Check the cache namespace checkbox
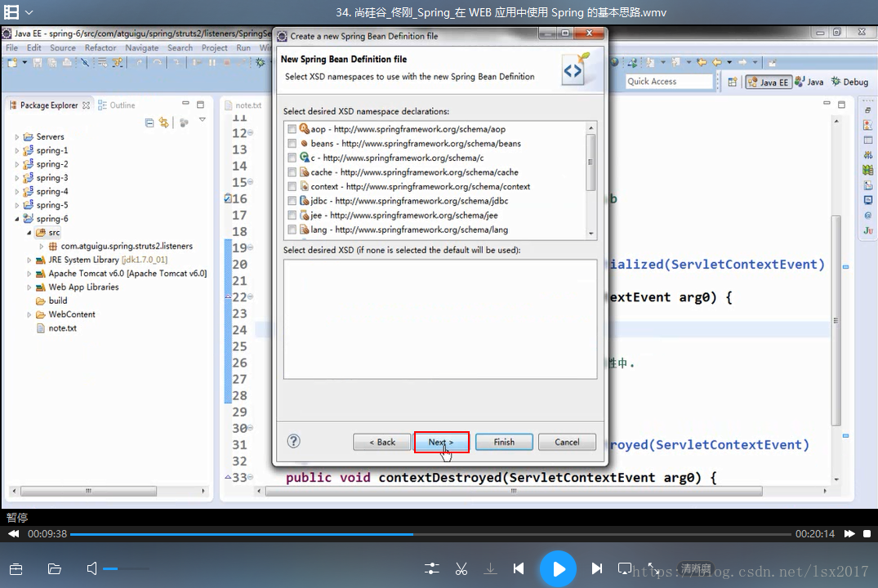 pyautogui.click(x=292, y=172)
